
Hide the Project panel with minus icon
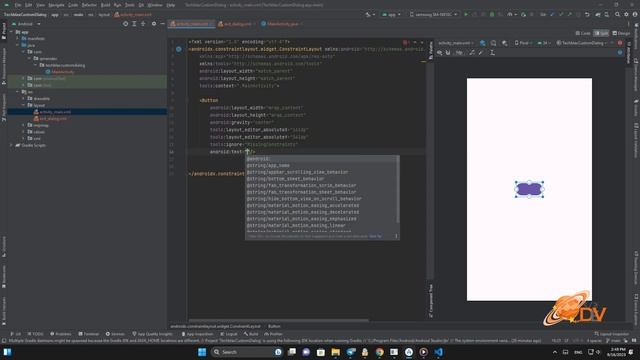[162, 24]
